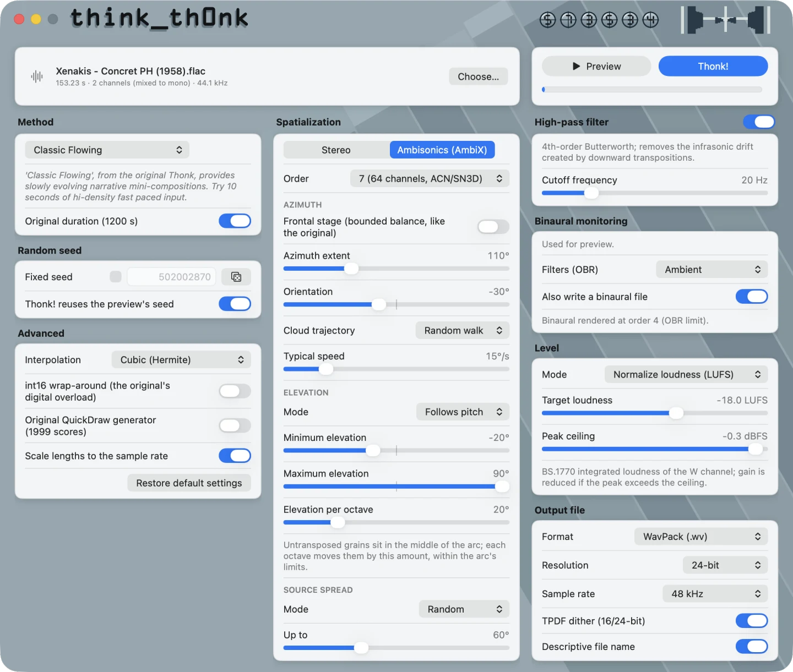Switch spatialization to the Stereo tab

pyautogui.click(x=336, y=150)
